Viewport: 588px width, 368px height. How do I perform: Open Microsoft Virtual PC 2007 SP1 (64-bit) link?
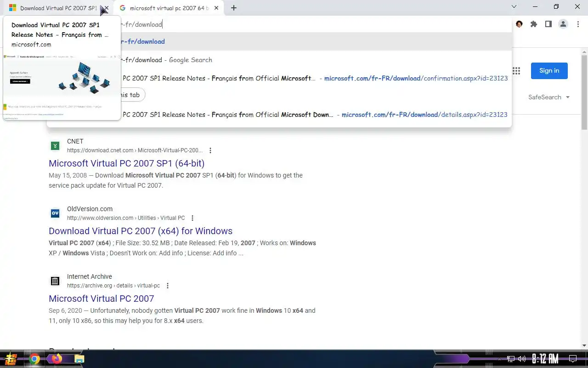(127, 163)
